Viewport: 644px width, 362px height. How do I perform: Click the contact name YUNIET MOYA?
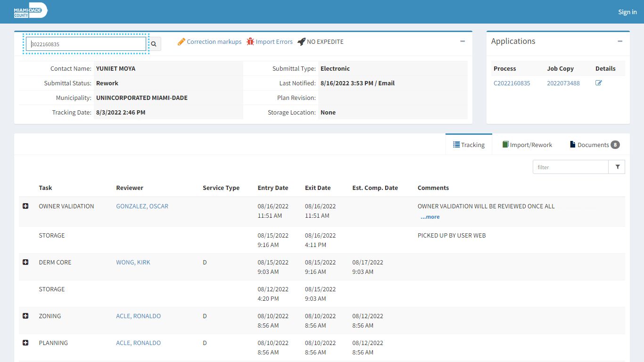116,68
